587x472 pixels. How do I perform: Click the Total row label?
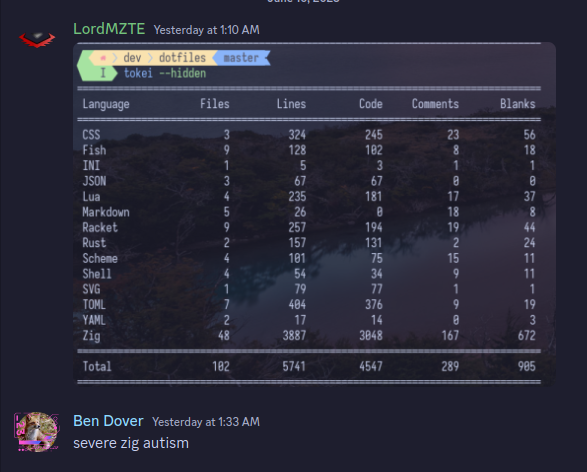pos(97,366)
